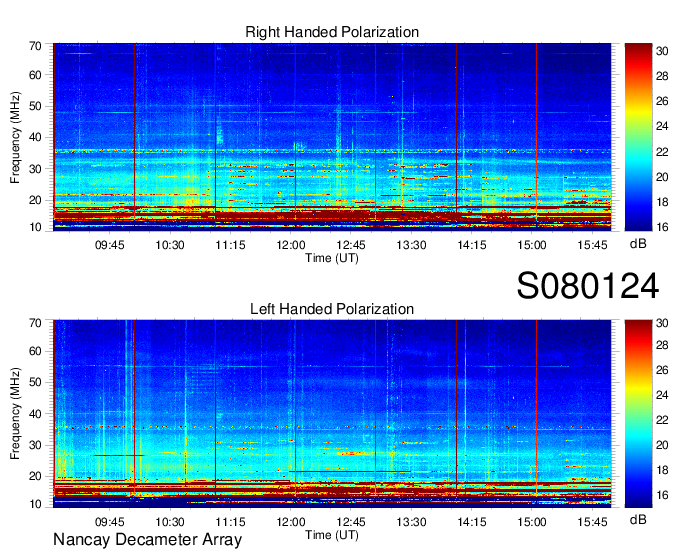Image resolution: width=680 pixels, height=552 pixels.
Task: Click 11:15 time tick under Right Handed plot
Action: pos(230,245)
